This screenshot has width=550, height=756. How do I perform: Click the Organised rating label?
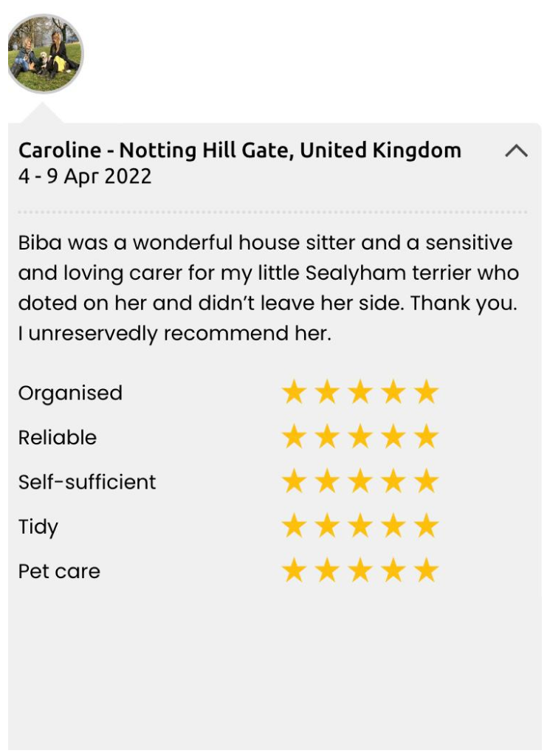pos(70,393)
